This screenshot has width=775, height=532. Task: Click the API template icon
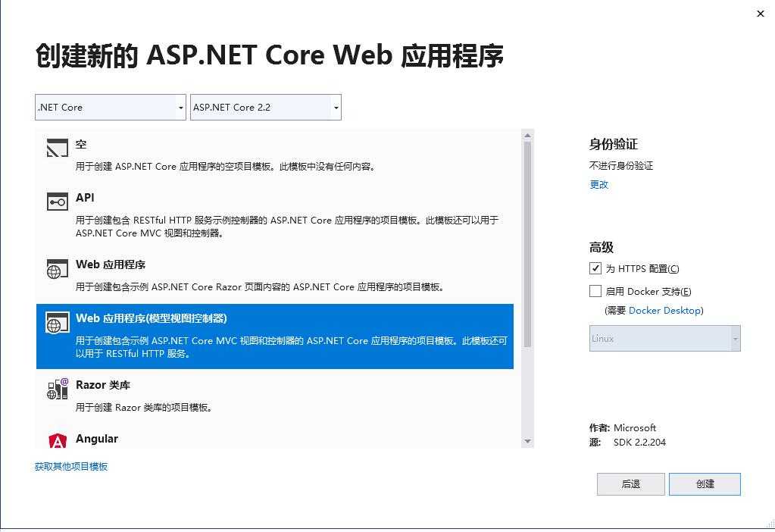pos(58,202)
